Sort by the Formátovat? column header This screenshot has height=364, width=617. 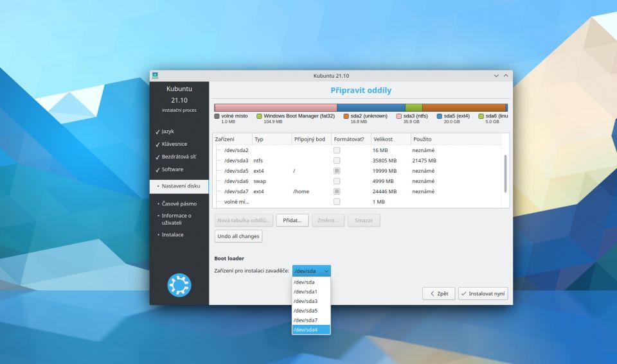[352, 139]
